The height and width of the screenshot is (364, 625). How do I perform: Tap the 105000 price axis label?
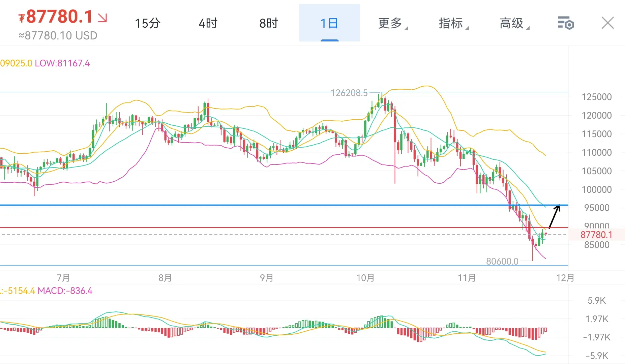[x=597, y=171]
